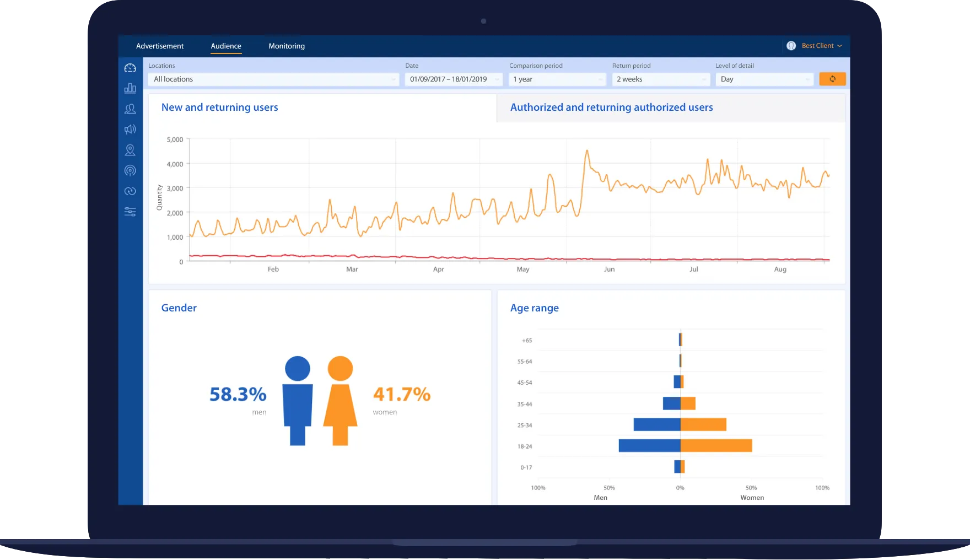The image size is (970, 560).
Task: Expand the Best Client account menu
Action: [x=822, y=46]
